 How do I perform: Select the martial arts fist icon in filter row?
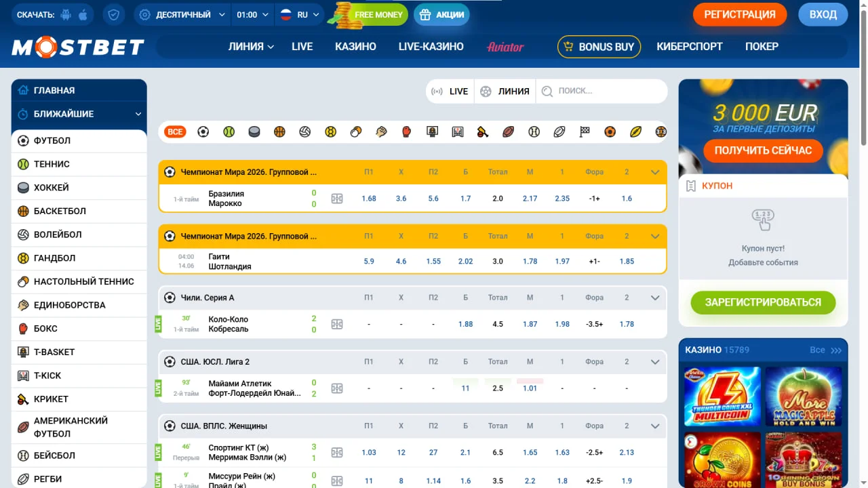[x=381, y=131]
